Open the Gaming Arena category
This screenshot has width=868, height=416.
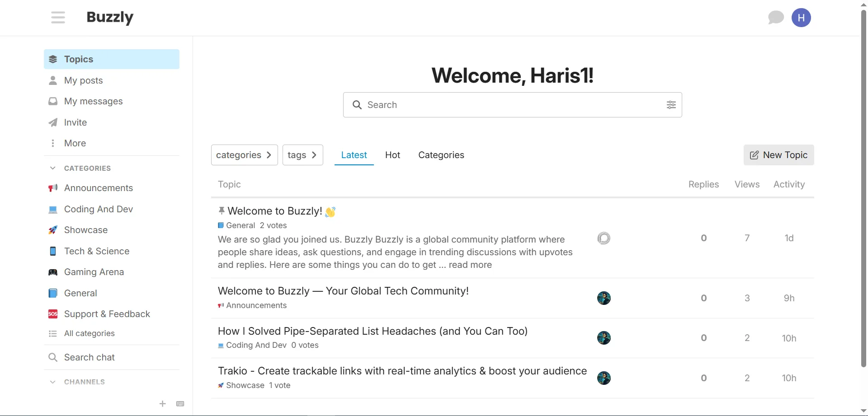tap(94, 272)
